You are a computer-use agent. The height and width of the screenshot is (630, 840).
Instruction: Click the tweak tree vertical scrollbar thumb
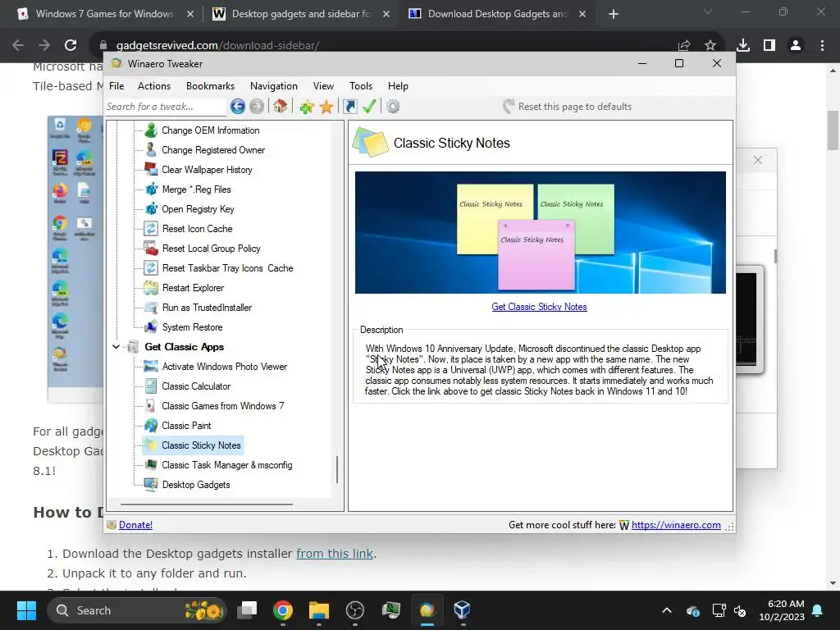click(x=337, y=469)
